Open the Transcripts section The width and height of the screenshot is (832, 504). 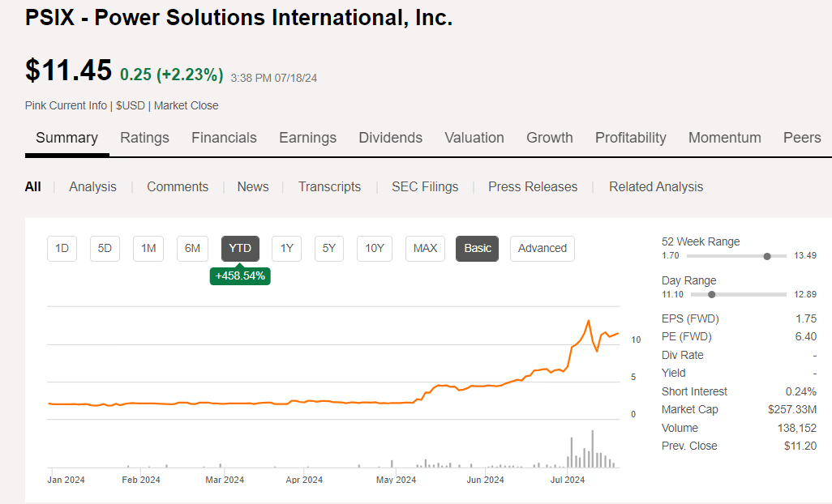[x=329, y=186]
